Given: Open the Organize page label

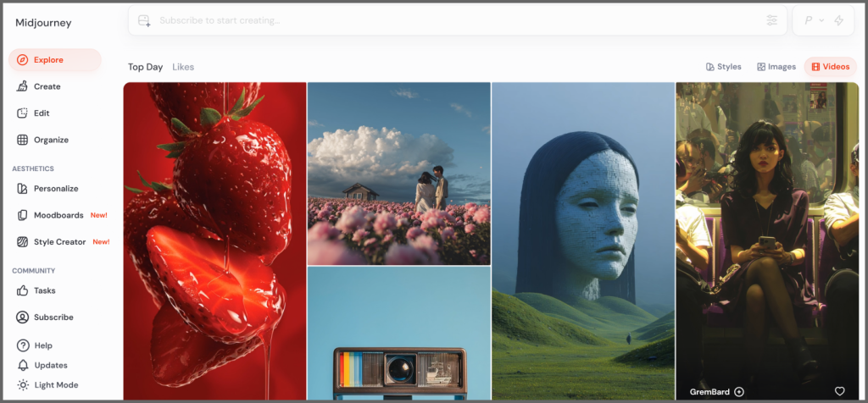Looking at the screenshot, I should [x=52, y=140].
